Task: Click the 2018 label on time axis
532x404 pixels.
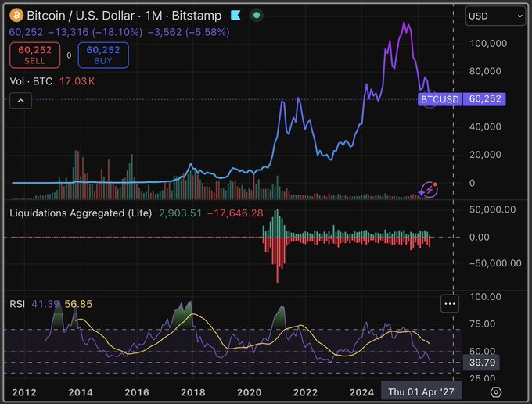Action: coord(193,392)
